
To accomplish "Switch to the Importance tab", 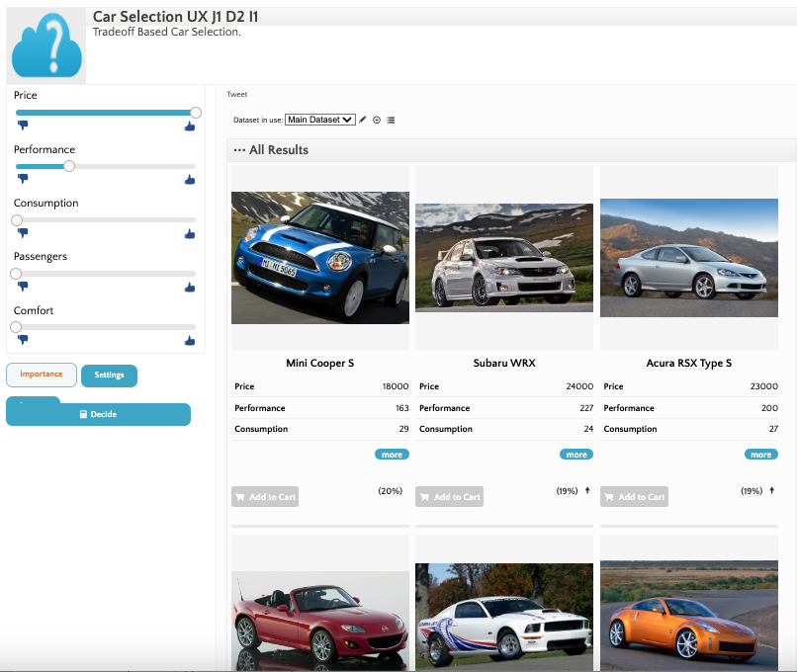I will pyautogui.click(x=41, y=376).
